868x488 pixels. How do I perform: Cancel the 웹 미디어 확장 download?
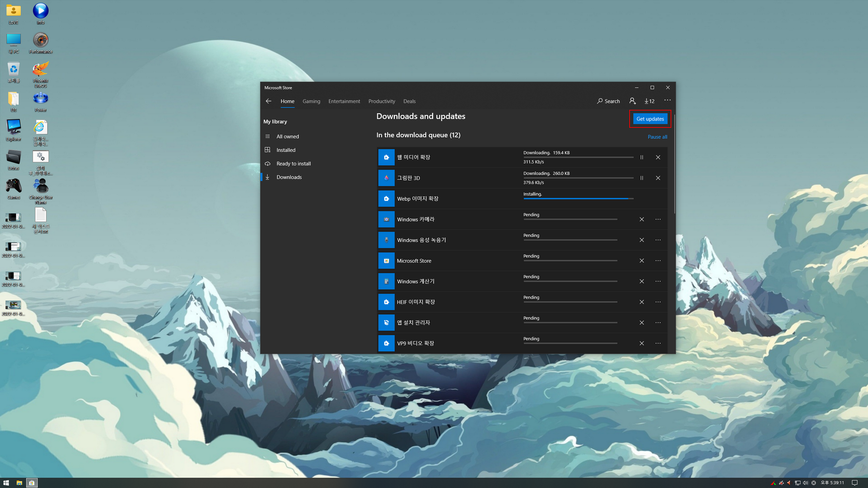point(658,157)
